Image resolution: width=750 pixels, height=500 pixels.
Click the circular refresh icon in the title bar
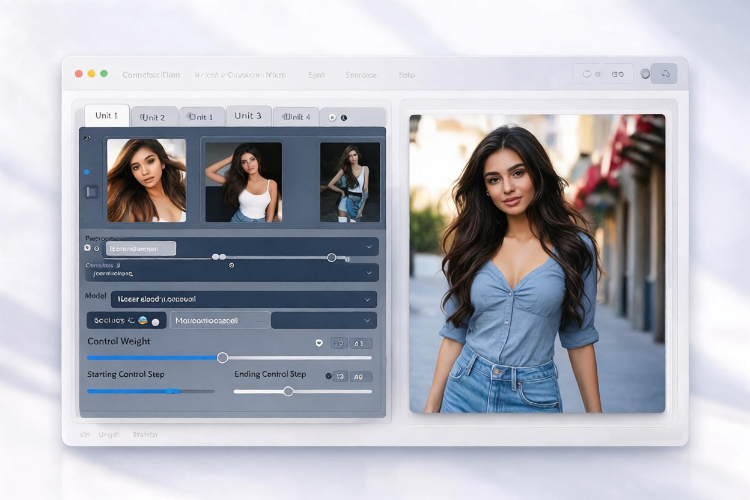[587, 74]
